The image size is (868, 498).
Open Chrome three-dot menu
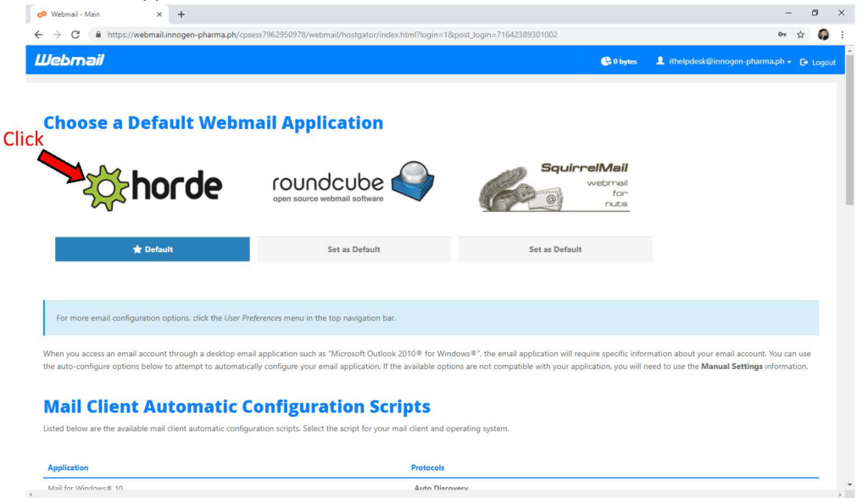click(842, 34)
